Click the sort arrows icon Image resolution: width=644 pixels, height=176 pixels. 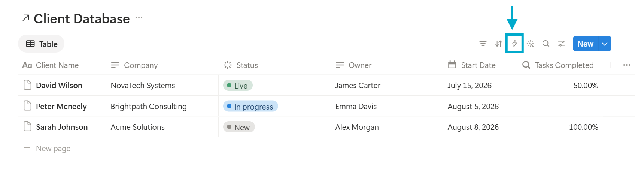click(498, 44)
